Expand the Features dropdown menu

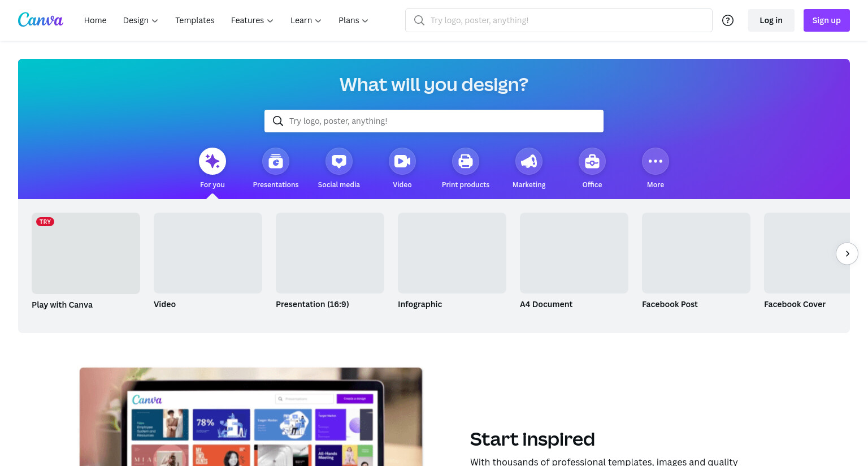click(252, 20)
